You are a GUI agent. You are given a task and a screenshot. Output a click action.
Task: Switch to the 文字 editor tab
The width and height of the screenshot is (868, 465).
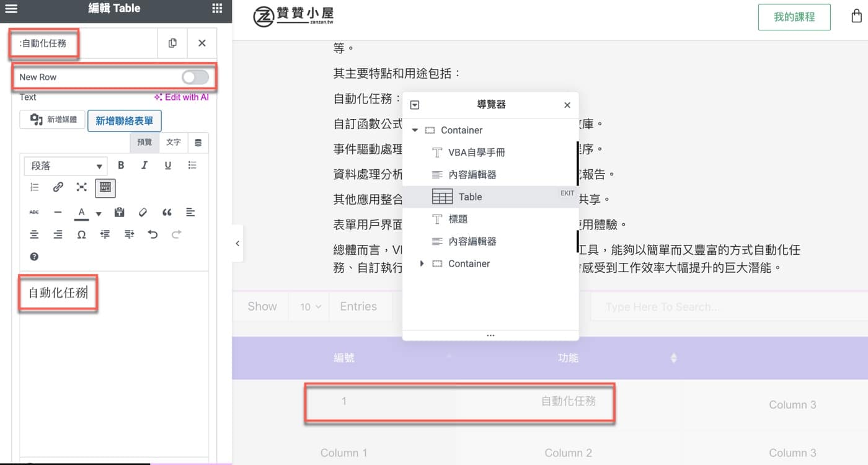click(x=174, y=142)
